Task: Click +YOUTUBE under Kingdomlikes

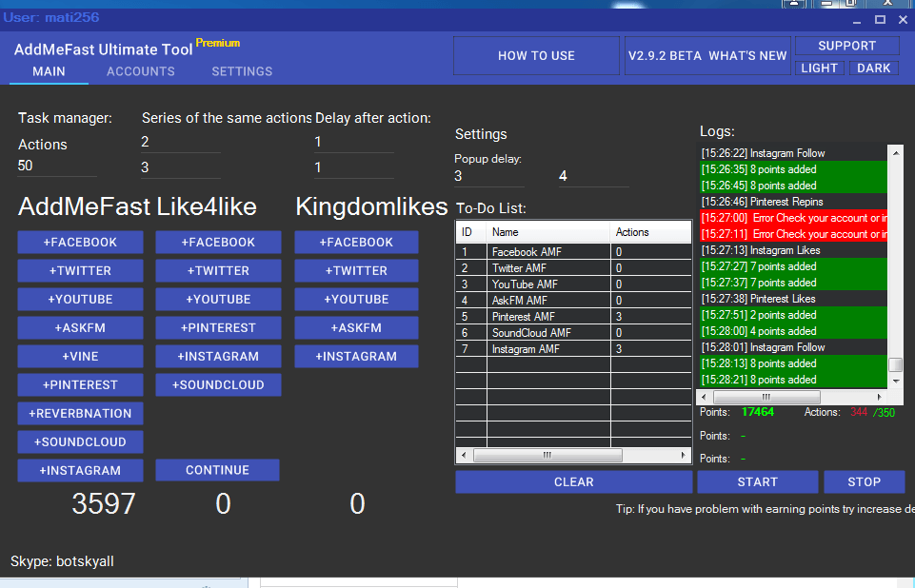Action: point(356,299)
